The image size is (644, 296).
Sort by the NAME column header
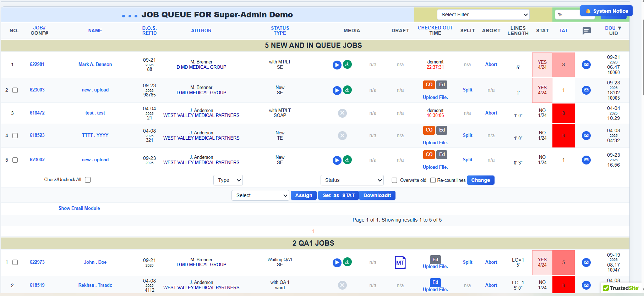click(x=95, y=31)
